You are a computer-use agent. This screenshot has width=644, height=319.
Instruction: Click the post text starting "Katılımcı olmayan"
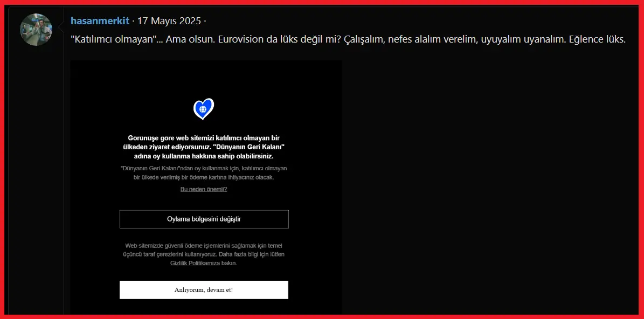(x=348, y=39)
